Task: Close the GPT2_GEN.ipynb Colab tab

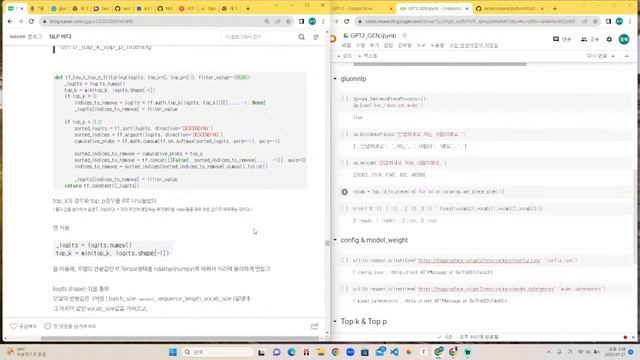Action: point(467,8)
